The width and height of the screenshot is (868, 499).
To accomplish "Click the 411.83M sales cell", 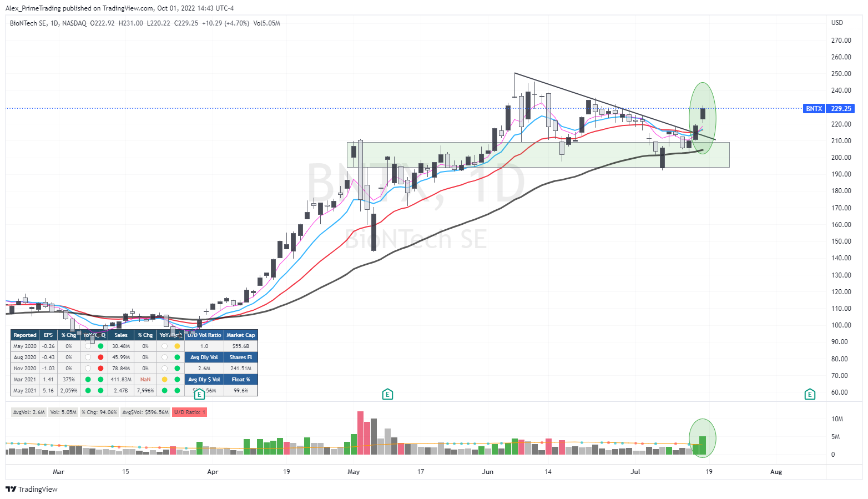I will pyautogui.click(x=121, y=379).
